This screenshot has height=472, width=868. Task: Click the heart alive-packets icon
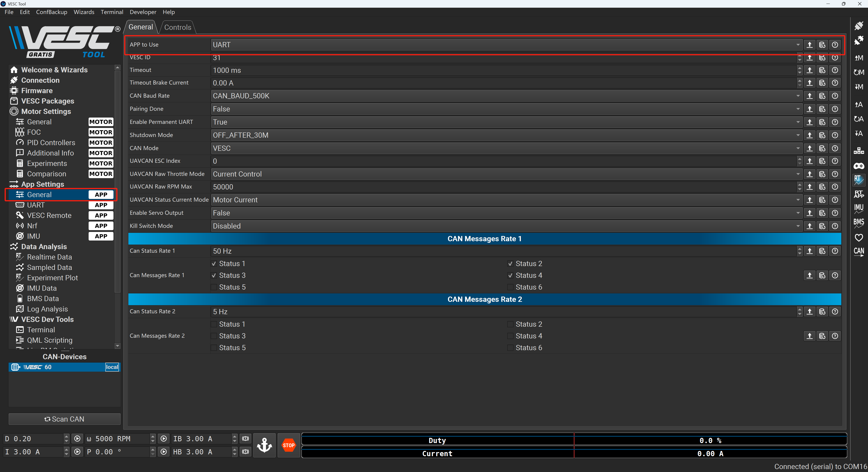pos(859,238)
